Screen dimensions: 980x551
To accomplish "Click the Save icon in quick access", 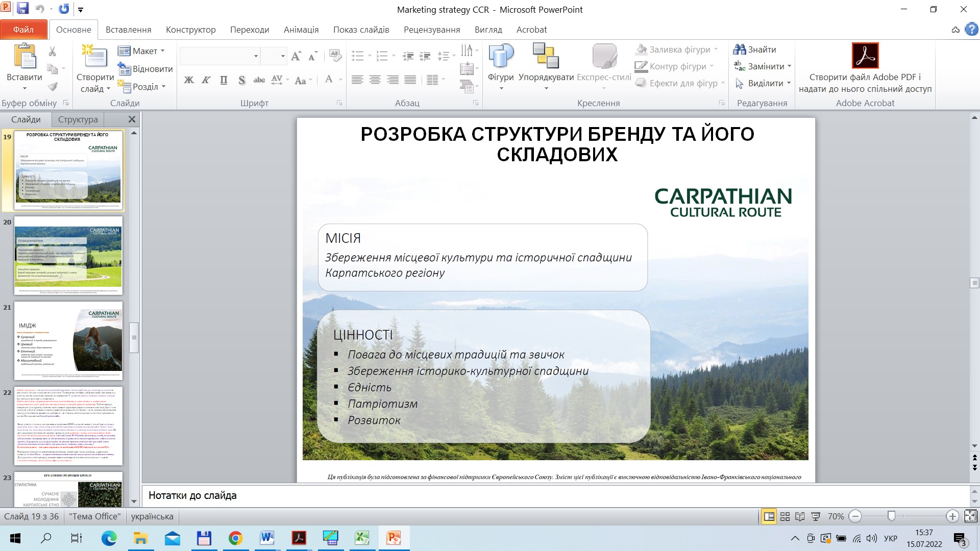I will [22, 9].
